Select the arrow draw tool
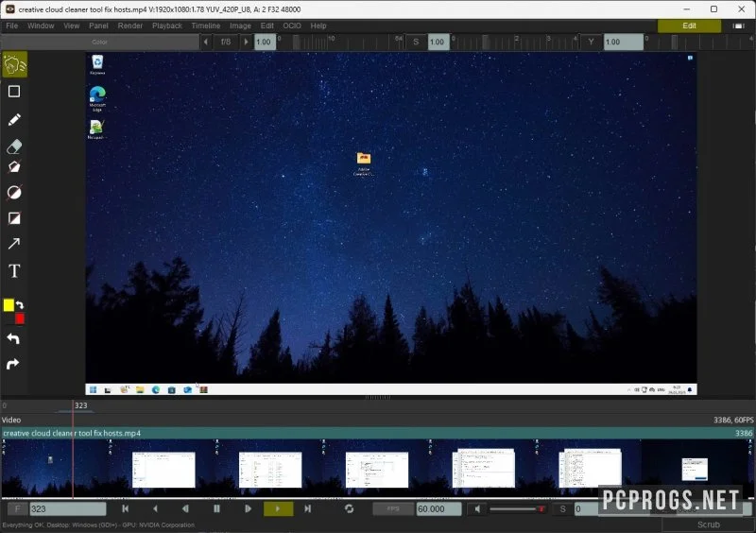 [14, 244]
